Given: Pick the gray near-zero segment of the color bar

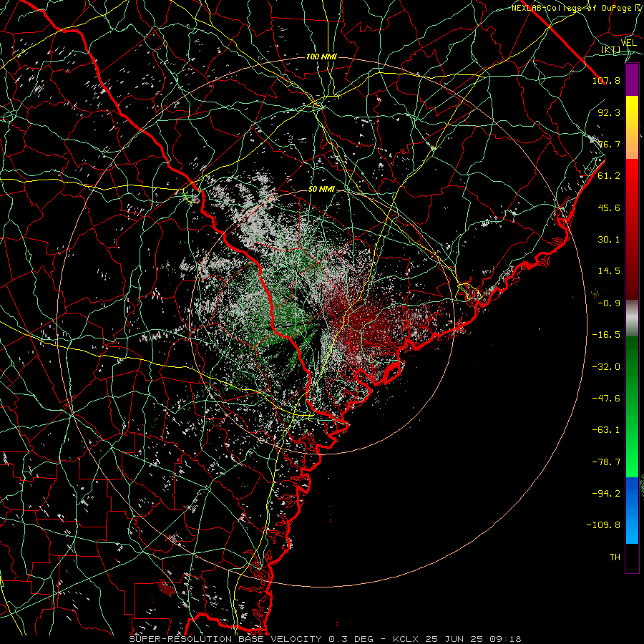Looking at the screenshot, I should pos(632,317).
